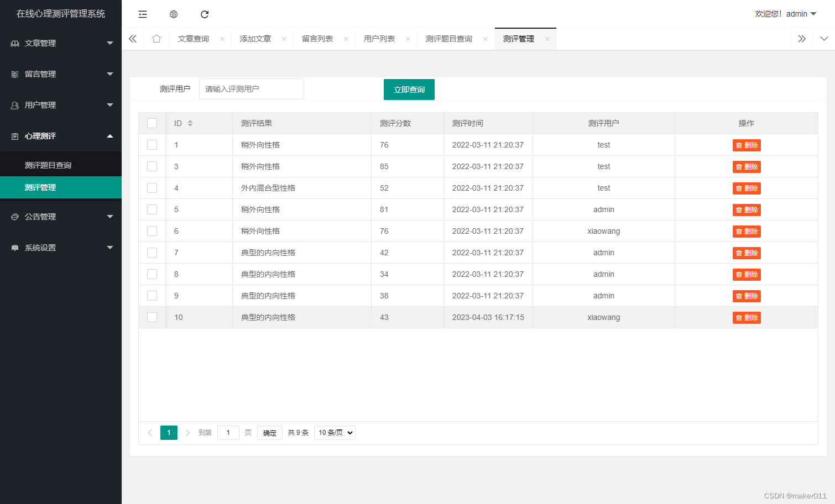Expand the 留言管理 sidebar menu
The width and height of the screenshot is (835, 504).
click(61, 74)
